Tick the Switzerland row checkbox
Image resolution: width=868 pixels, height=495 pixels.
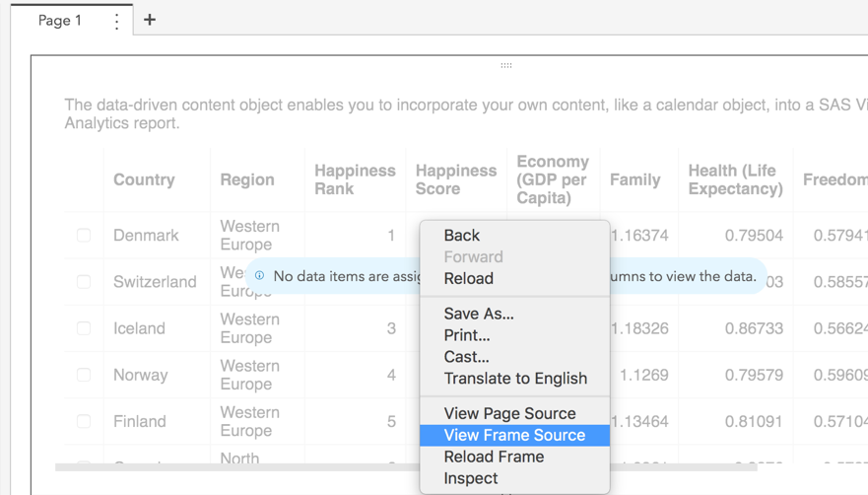coord(84,282)
